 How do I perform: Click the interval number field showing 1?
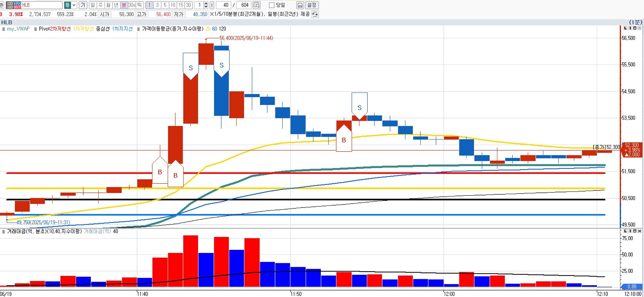pyautogui.click(x=199, y=5)
